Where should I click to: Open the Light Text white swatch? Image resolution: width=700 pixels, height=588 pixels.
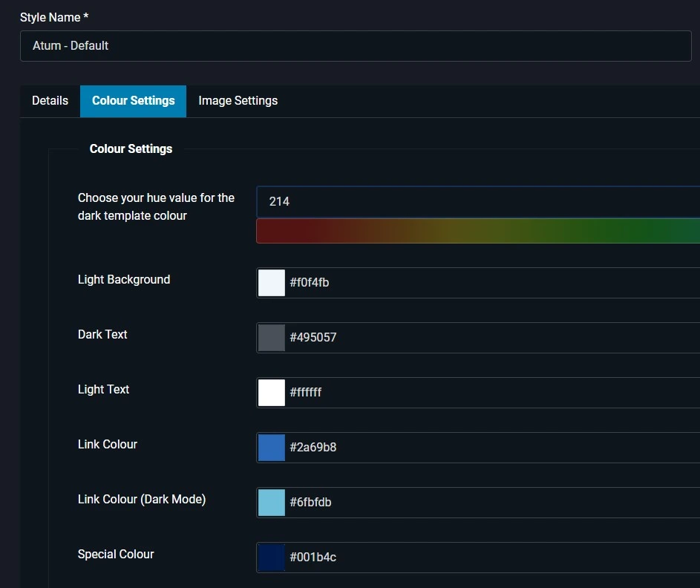[272, 393]
